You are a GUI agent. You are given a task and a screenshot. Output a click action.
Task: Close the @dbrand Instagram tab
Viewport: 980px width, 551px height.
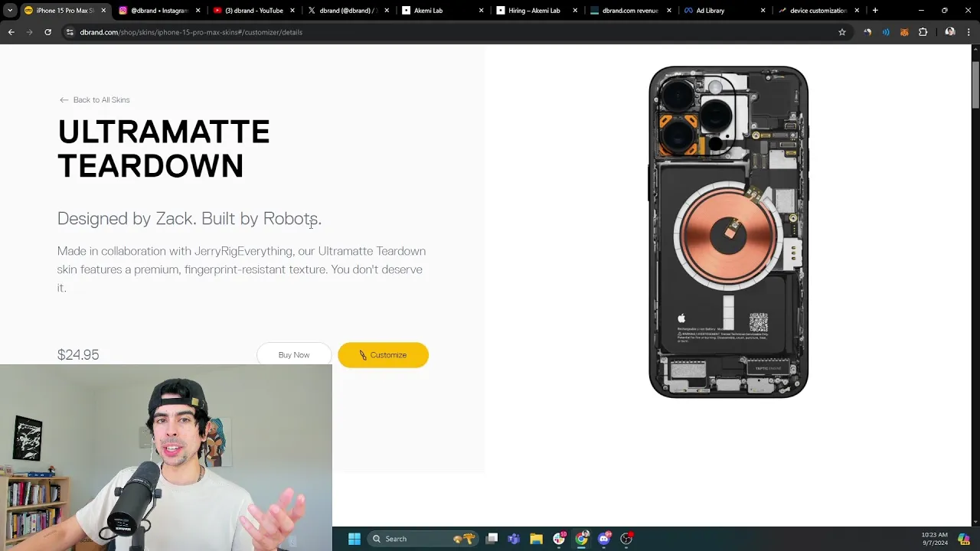tap(198, 11)
